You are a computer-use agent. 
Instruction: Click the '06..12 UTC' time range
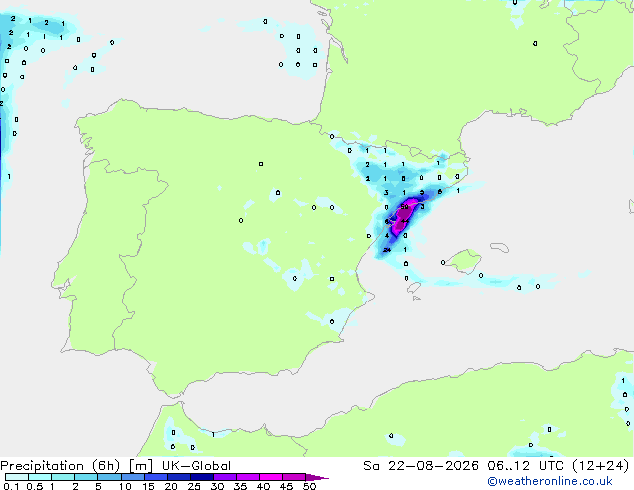coord(525,466)
